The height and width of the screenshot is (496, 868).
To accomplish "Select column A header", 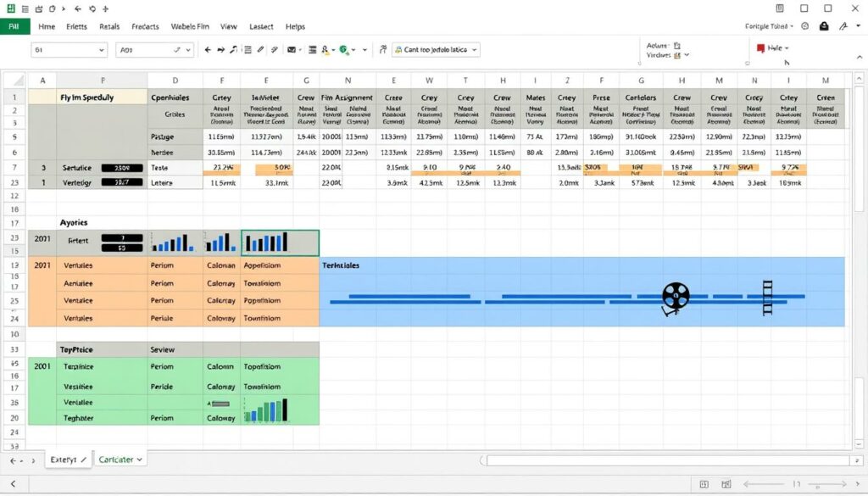I will 42,81.
